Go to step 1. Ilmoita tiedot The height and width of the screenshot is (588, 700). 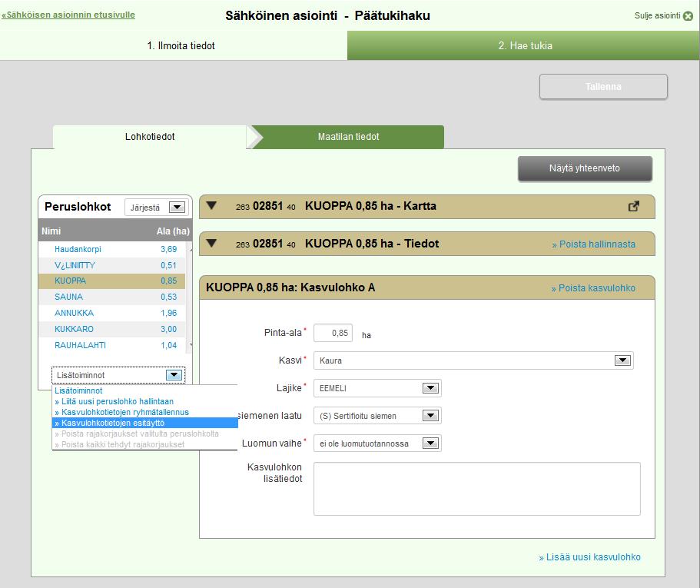pyautogui.click(x=174, y=45)
